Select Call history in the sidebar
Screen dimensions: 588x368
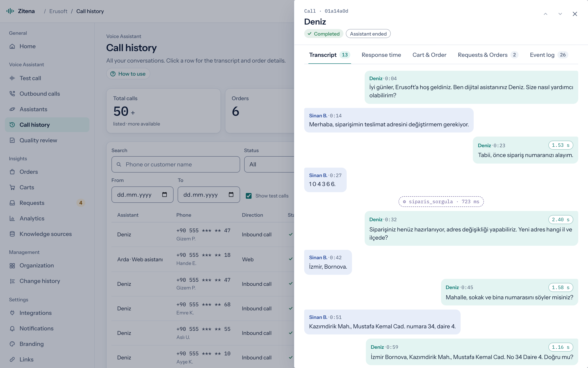[x=47, y=125]
